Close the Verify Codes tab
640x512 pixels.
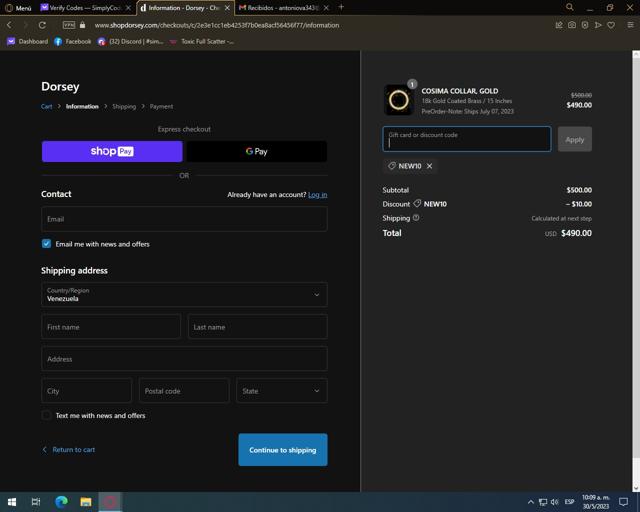[128, 8]
